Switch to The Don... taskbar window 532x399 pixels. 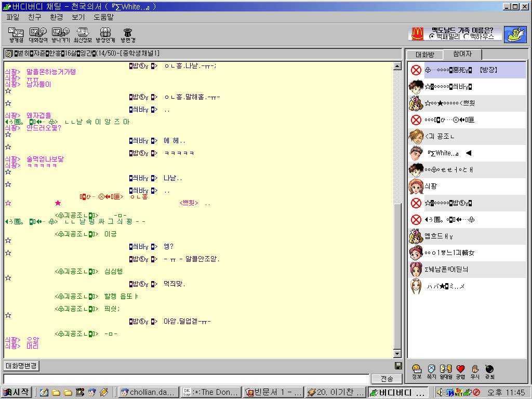coord(211,392)
